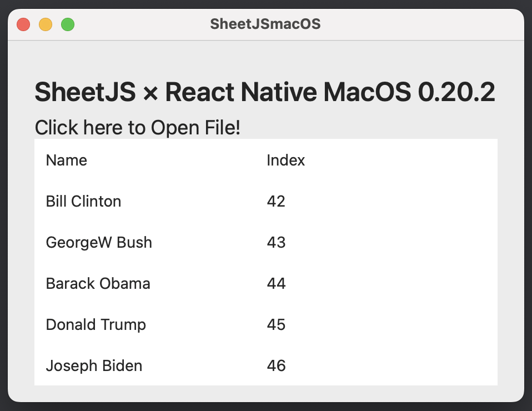Screen dimensions: 532x411
Task: Select the Barack Obama cell
Action: (x=98, y=284)
